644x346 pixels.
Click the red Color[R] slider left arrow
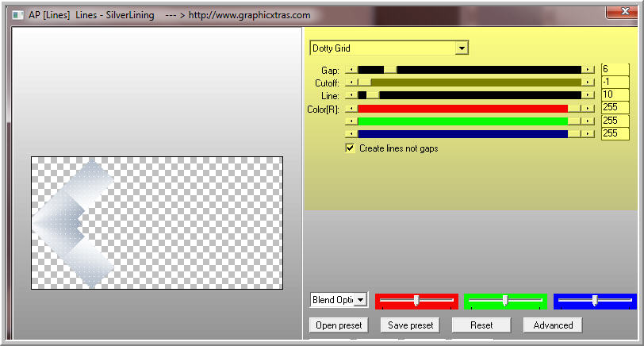[x=351, y=109]
